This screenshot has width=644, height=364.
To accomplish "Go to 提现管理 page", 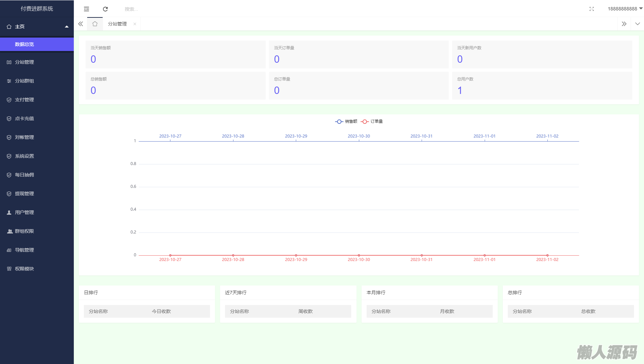I will (x=24, y=194).
